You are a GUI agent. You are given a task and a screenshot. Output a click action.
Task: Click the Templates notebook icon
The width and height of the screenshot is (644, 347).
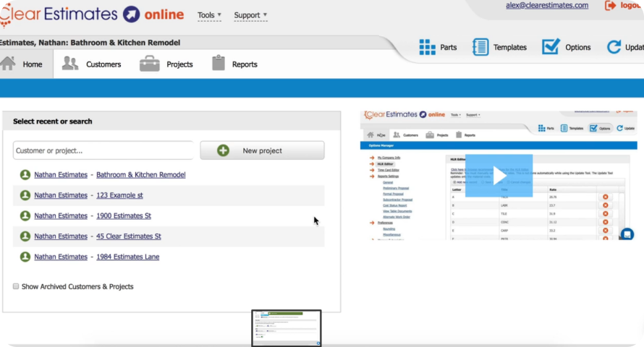480,47
